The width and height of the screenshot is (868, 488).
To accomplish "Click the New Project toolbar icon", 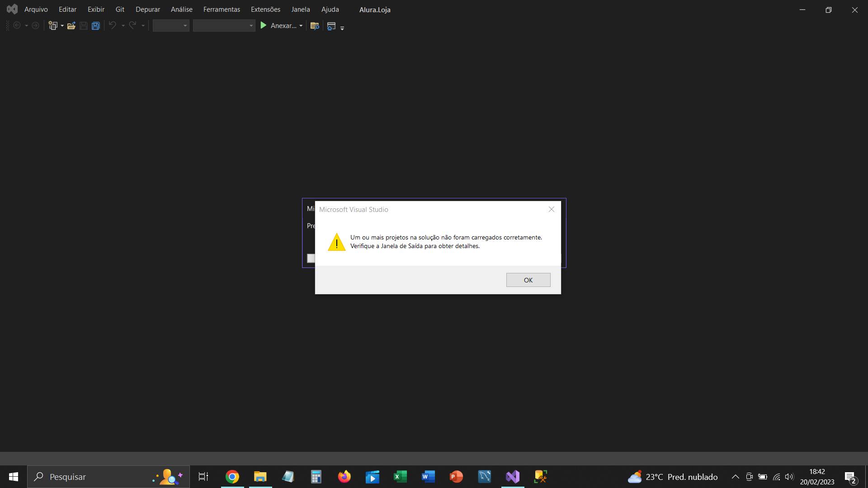I will [x=53, y=26].
